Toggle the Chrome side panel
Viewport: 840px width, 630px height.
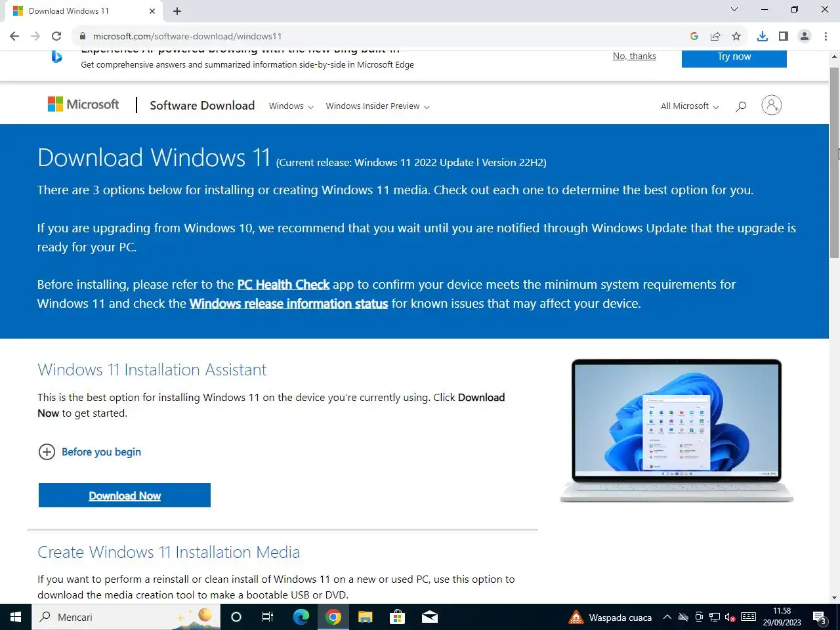[x=784, y=36]
